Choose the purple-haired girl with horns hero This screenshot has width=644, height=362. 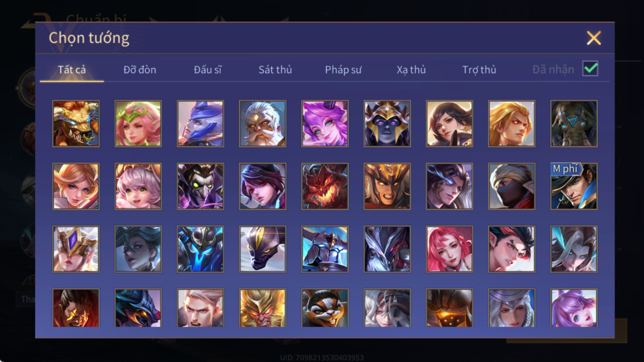tap(325, 124)
